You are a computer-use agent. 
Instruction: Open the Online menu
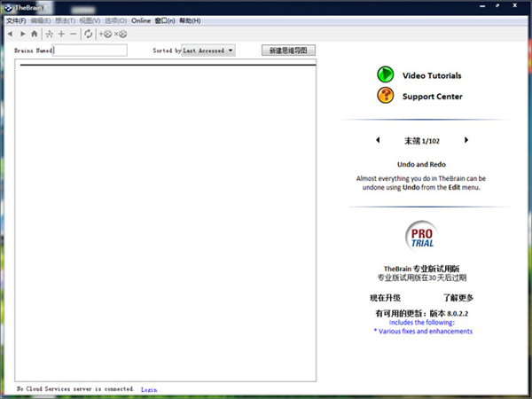[x=141, y=20]
